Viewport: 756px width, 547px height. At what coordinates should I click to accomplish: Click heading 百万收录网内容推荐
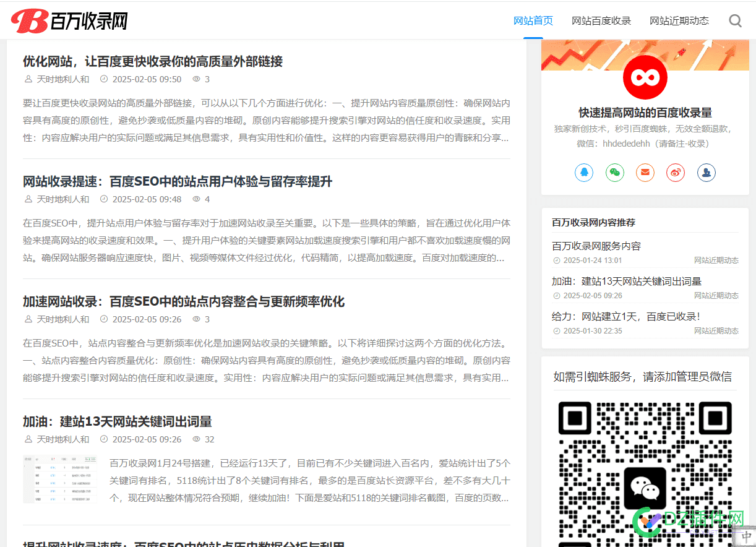click(593, 222)
